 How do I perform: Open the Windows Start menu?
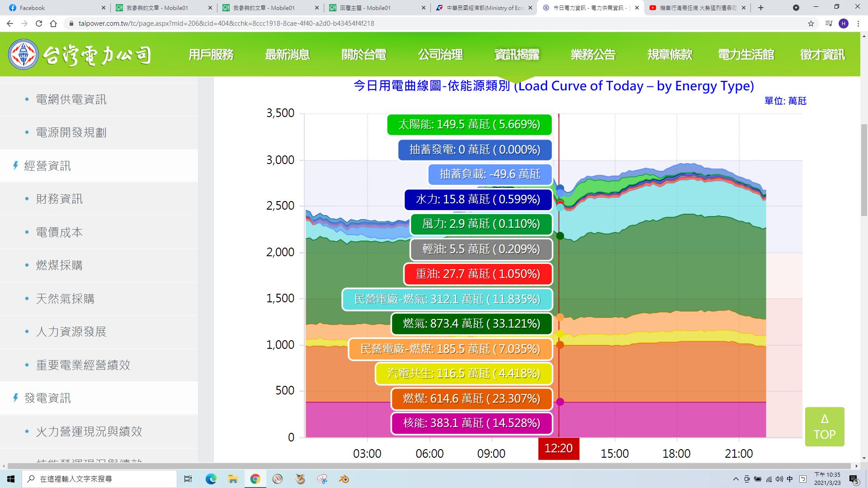[11, 479]
